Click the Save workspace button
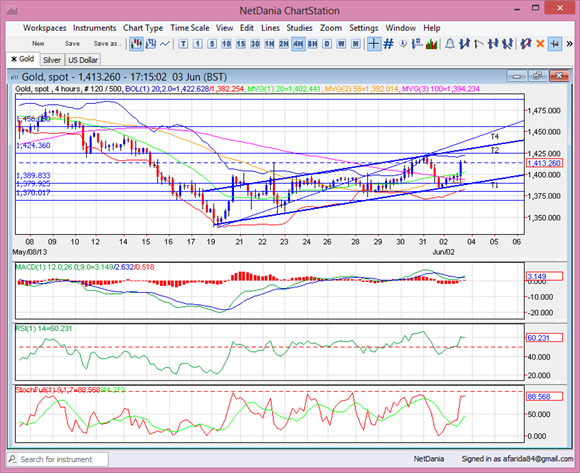The width and height of the screenshot is (580, 473). coord(72,44)
